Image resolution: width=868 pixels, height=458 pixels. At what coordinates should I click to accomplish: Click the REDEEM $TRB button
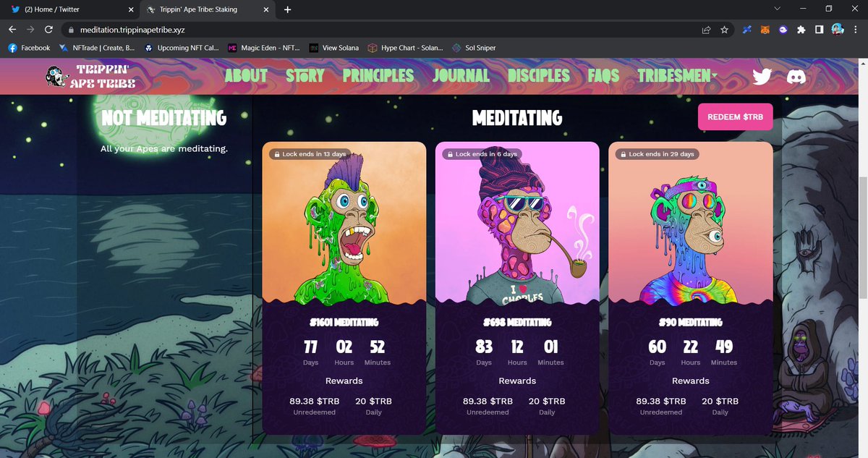pos(735,116)
